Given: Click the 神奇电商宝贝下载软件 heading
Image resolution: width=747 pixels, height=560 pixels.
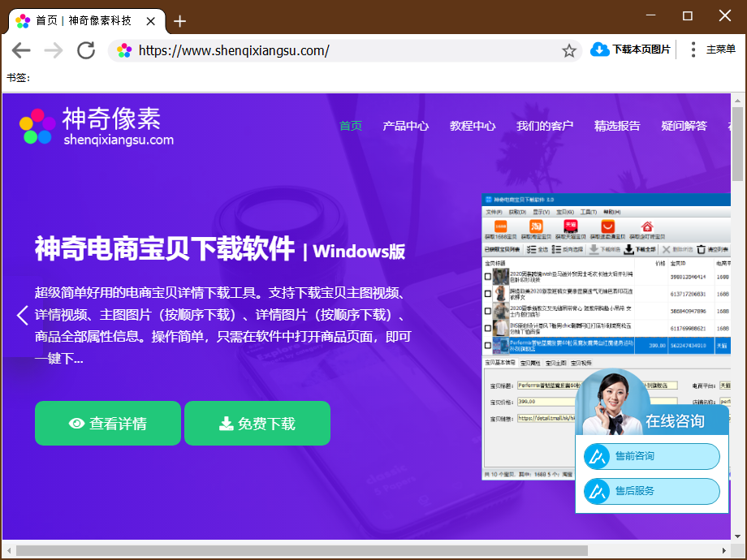Looking at the screenshot, I should (x=165, y=248).
